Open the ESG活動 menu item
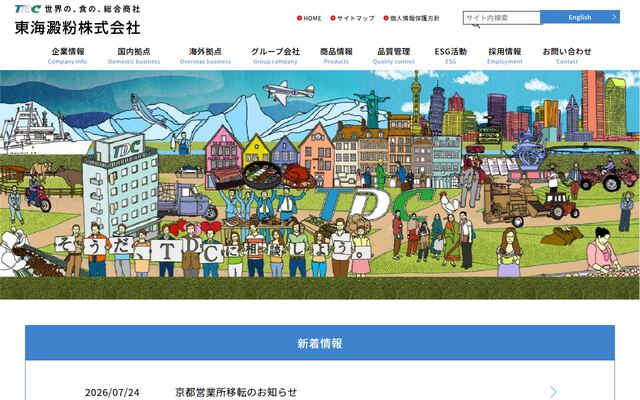Image resolution: width=640 pixels, height=400 pixels. [451, 56]
